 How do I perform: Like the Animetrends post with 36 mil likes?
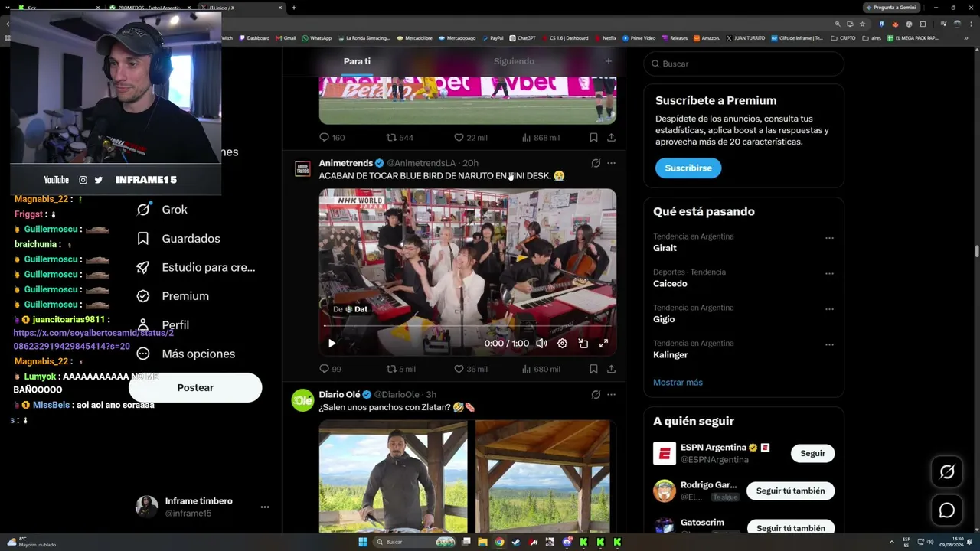(470, 369)
